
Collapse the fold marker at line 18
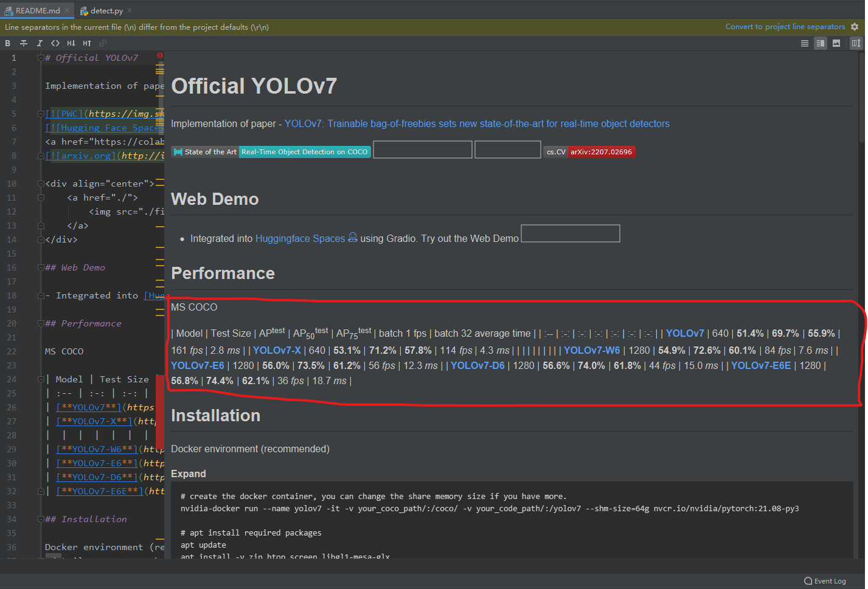coord(41,295)
